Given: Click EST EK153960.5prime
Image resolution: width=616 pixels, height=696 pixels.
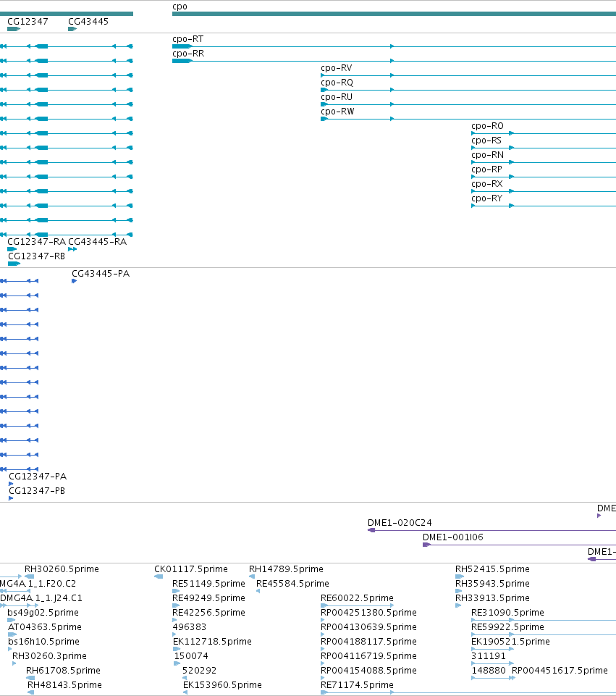Looking at the screenshot, I should point(222,685).
